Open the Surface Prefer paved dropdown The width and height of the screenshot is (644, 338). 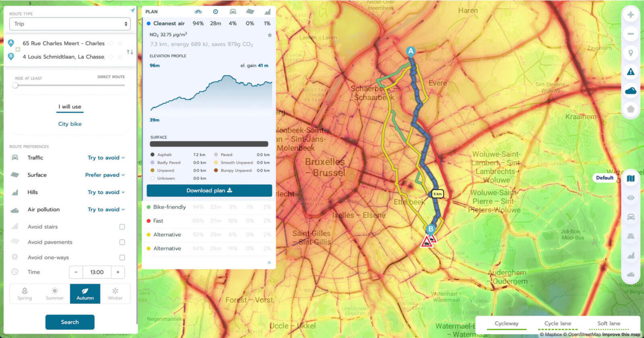(105, 175)
